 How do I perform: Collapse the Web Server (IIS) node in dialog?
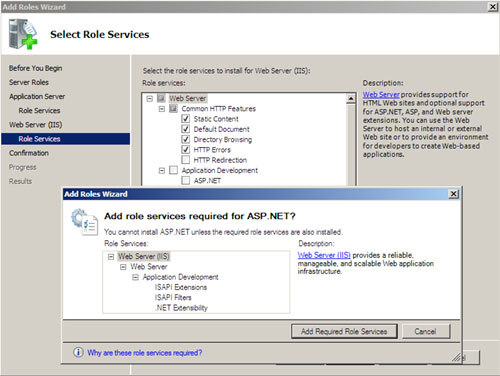coord(111,257)
